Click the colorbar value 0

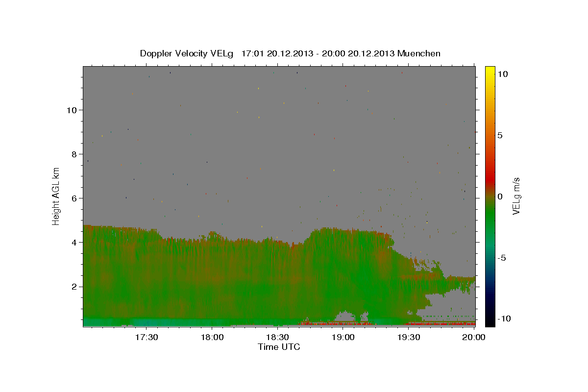(500, 196)
